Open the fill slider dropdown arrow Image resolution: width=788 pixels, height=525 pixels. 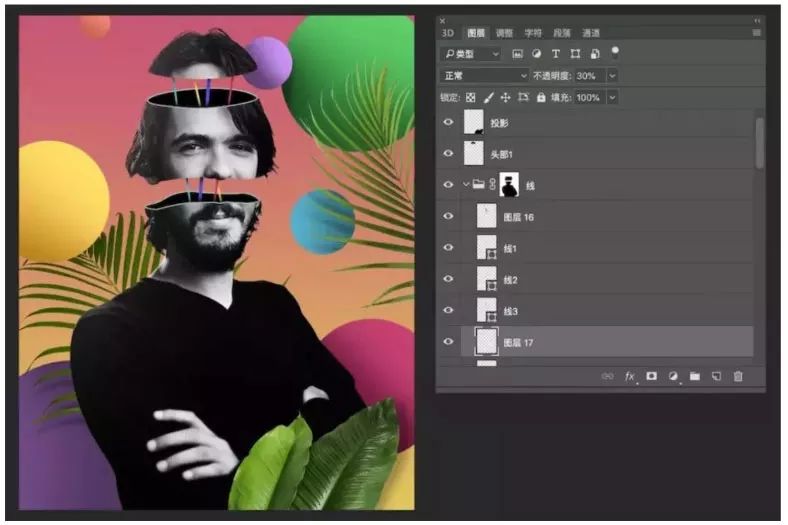(x=612, y=97)
